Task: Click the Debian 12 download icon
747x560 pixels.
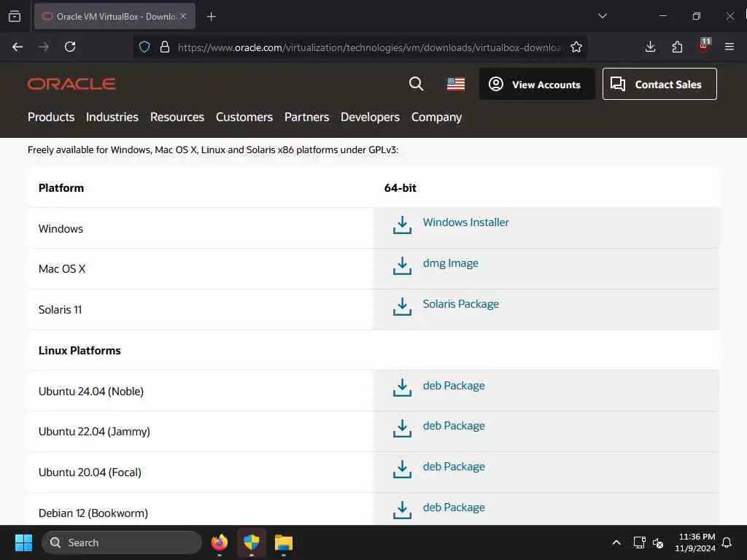Action: (402, 510)
